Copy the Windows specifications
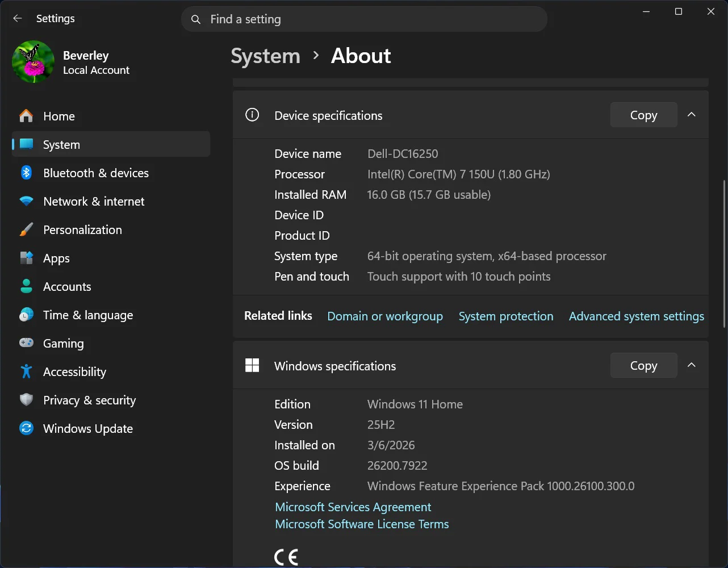Image resolution: width=728 pixels, height=568 pixels. [643, 365]
